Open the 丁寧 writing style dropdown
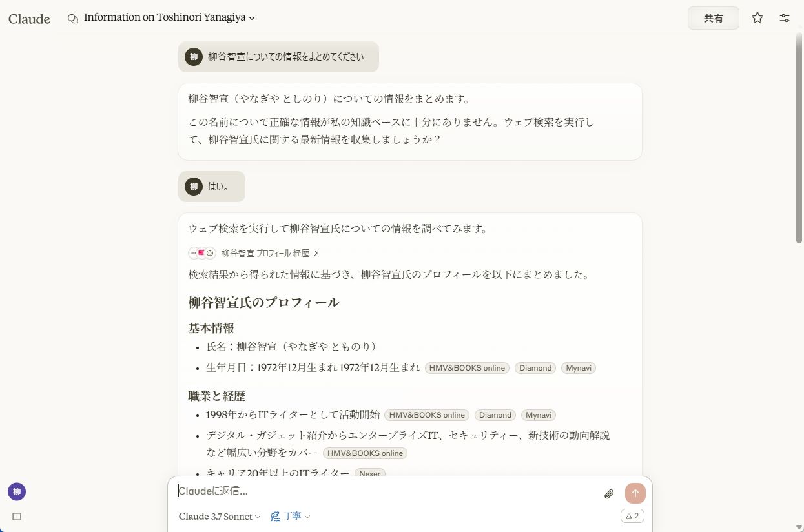This screenshot has height=532, width=804. point(291,517)
